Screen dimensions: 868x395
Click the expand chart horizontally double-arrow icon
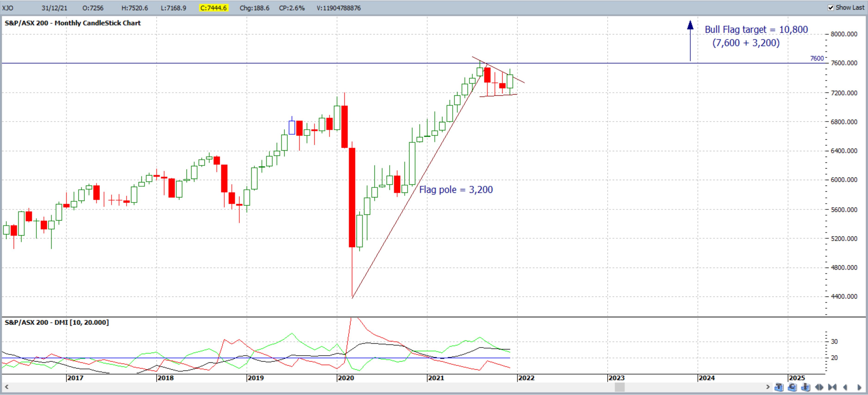pyautogui.click(x=819, y=387)
